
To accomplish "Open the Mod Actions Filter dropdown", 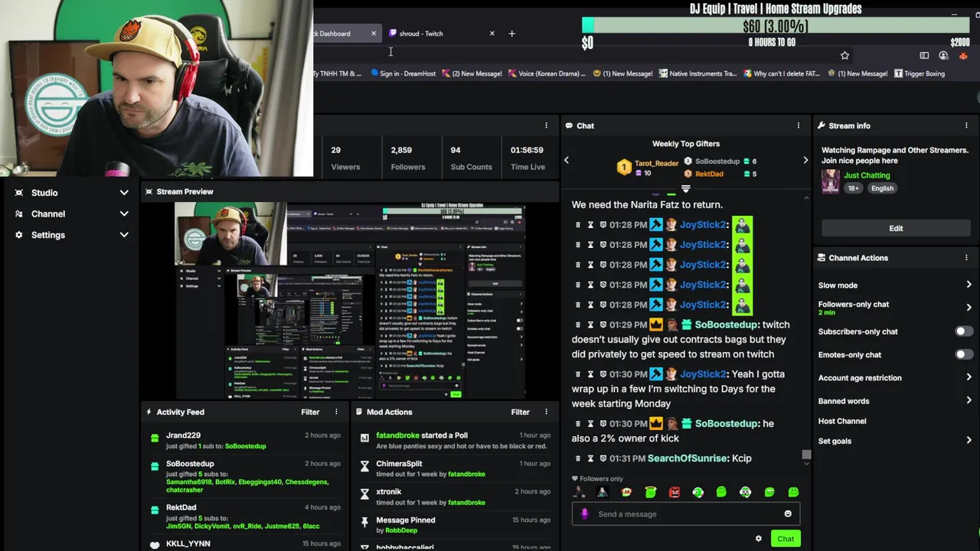I will 520,412.
